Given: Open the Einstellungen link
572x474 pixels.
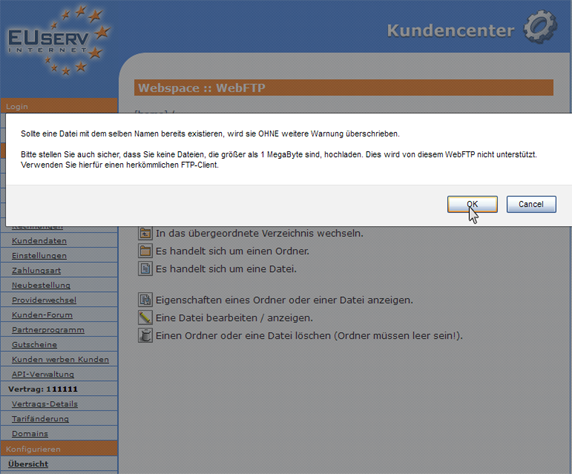Looking at the screenshot, I should 39,256.
